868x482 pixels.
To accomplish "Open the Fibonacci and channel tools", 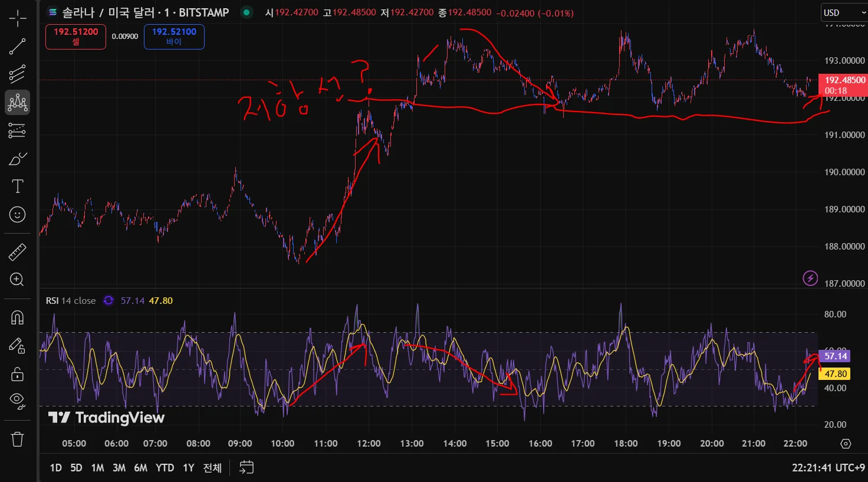I will (18, 74).
